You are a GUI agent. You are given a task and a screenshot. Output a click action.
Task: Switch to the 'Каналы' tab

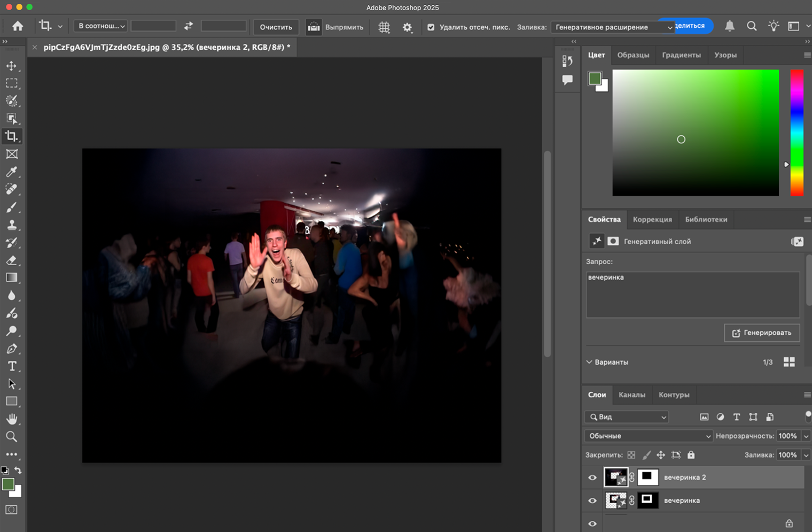(632, 395)
